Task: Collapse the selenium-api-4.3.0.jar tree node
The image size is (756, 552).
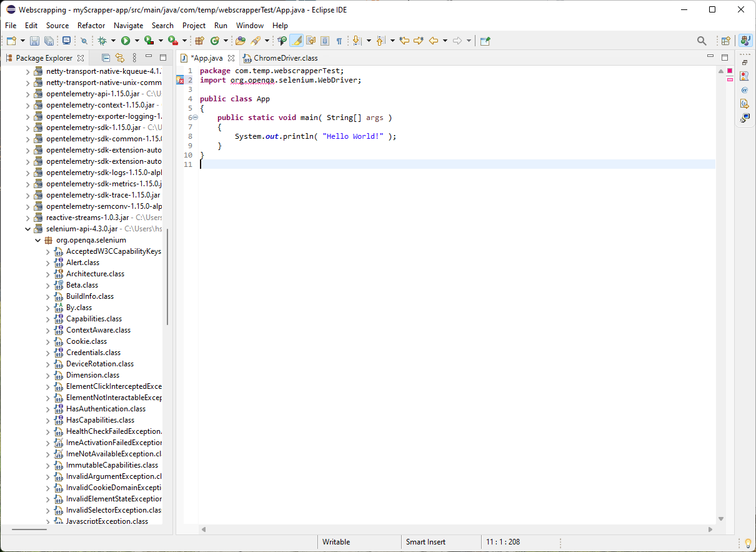Action: pos(27,229)
